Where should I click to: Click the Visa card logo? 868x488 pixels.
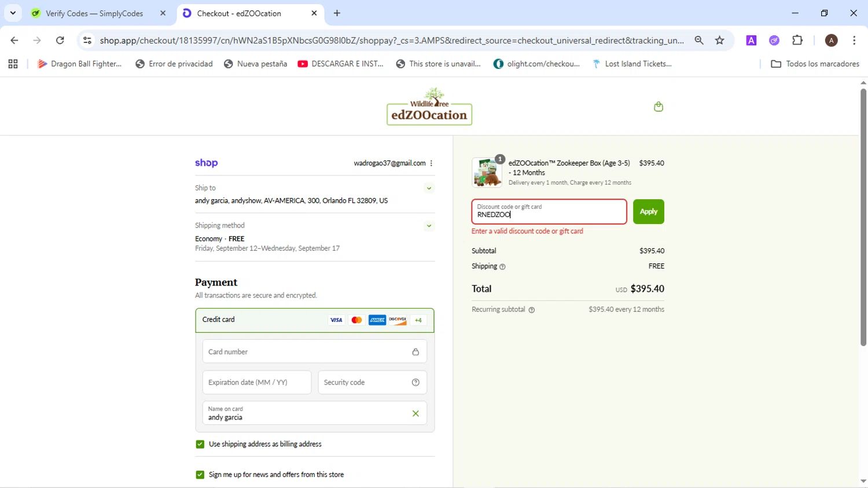336,320
